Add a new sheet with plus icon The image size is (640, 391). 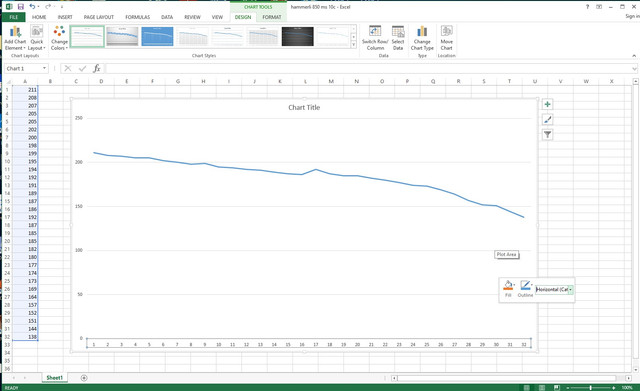click(x=84, y=378)
